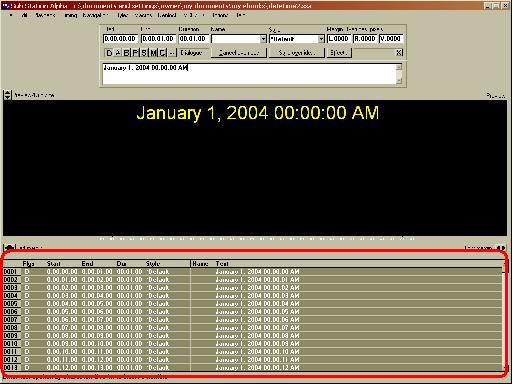Select the M event type button

tap(153, 53)
